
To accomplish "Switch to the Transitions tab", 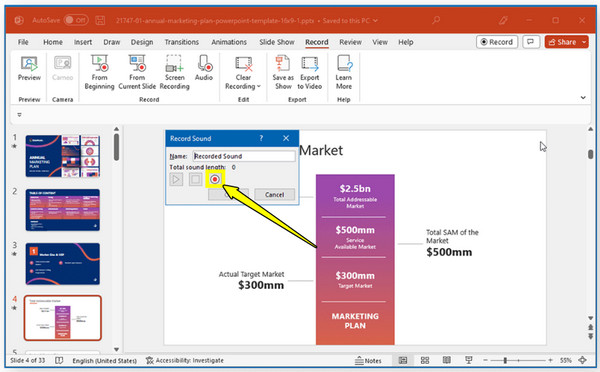I will point(182,42).
